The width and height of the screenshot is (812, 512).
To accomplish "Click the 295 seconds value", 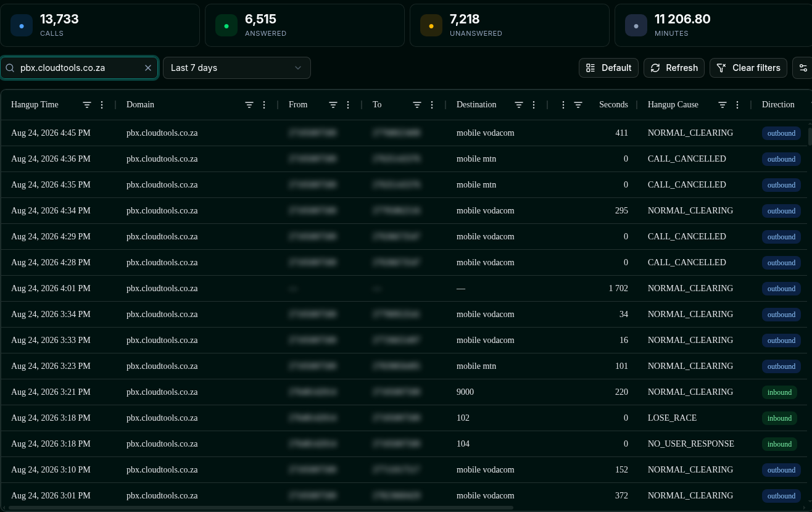I will [621, 211].
